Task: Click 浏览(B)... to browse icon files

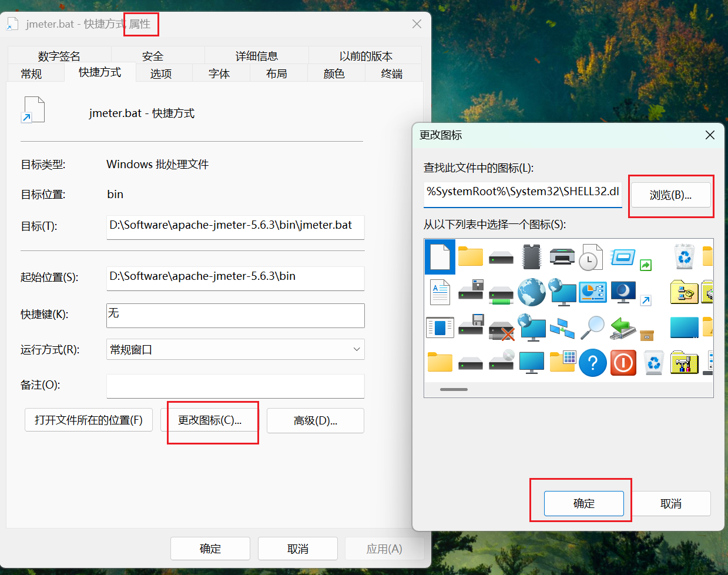Action: 670,195
